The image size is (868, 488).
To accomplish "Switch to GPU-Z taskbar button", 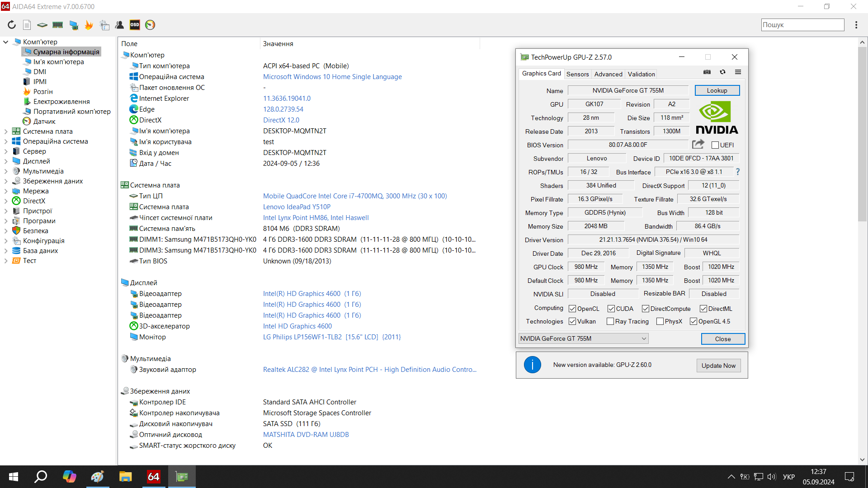I will pos(182,477).
